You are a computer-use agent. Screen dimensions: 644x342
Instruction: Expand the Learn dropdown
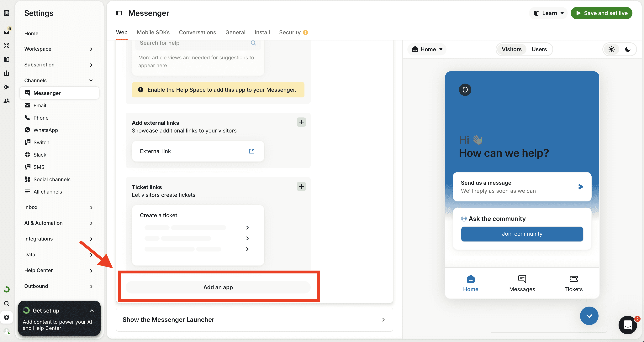(x=548, y=13)
